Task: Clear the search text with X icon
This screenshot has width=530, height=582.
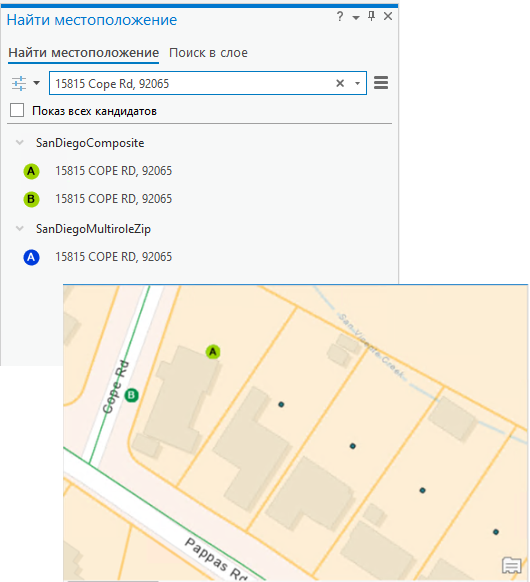Action: (x=340, y=83)
